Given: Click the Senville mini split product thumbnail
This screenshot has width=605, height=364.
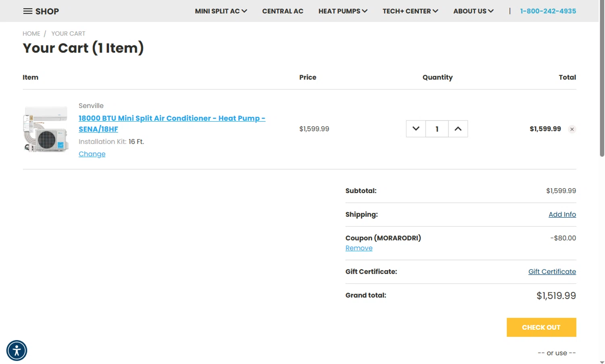Looking at the screenshot, I should [46, 129].
